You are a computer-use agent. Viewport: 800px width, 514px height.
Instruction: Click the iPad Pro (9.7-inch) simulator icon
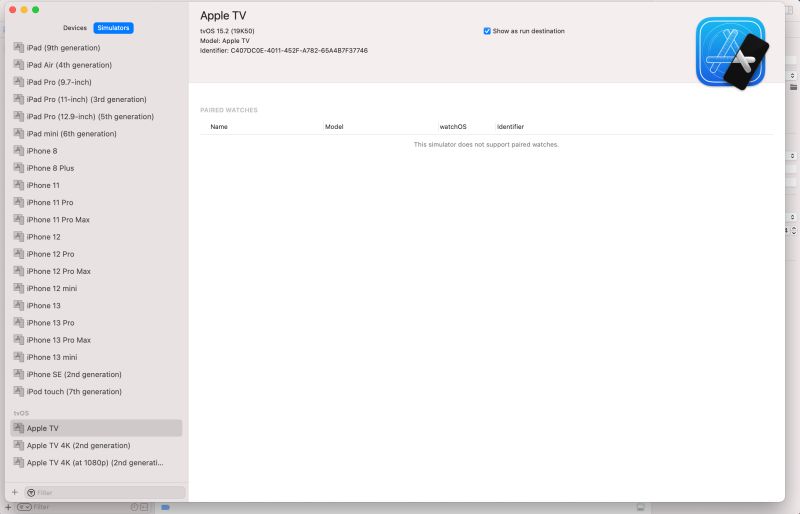[x=19, y=82]
